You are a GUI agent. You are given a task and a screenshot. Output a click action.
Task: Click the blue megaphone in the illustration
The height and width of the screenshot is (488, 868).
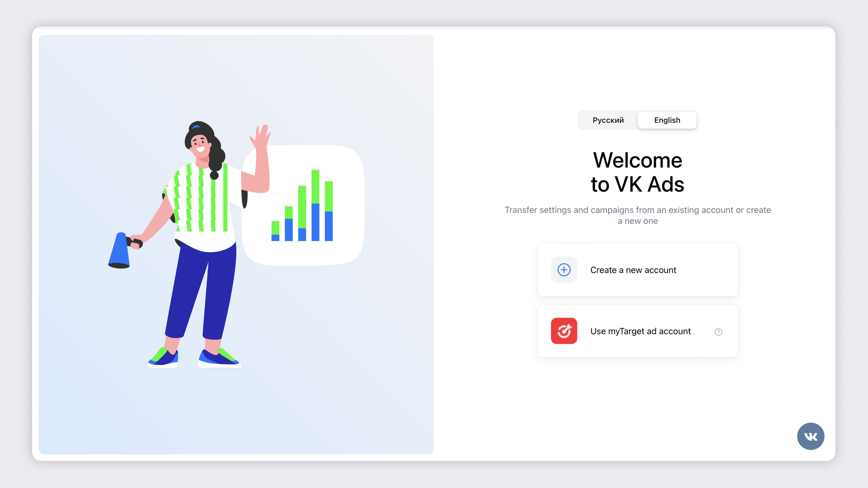pyautogui.click(x=119, y=250)
